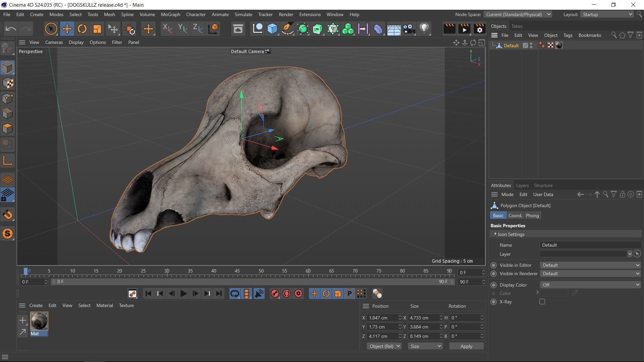Viewport: 644px width, 362px height.
Task: Add a Light object
Action: tap(424, 29)
